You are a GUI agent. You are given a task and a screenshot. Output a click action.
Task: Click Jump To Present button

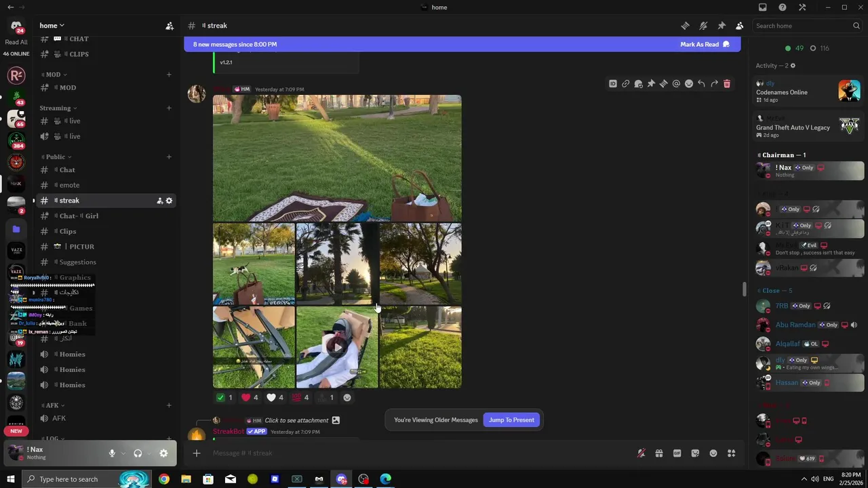point(511,420)
